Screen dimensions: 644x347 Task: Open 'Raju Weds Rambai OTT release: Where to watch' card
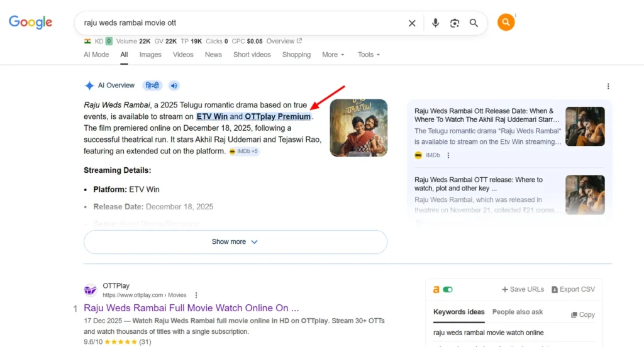point(479,184)
